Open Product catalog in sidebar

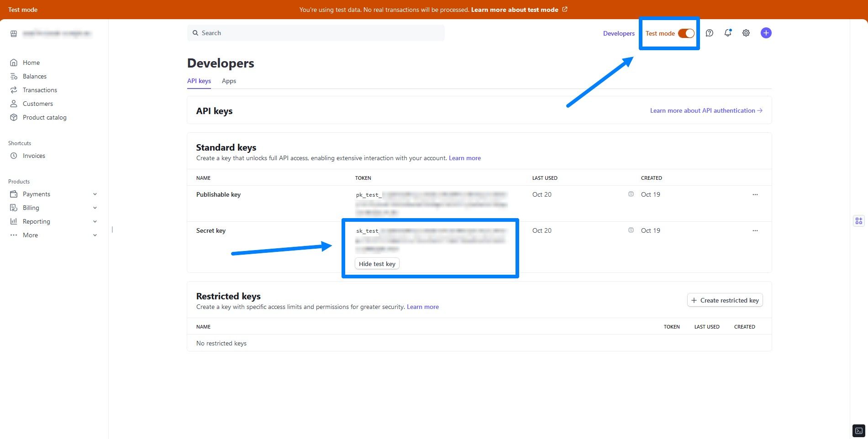(45, 117)
